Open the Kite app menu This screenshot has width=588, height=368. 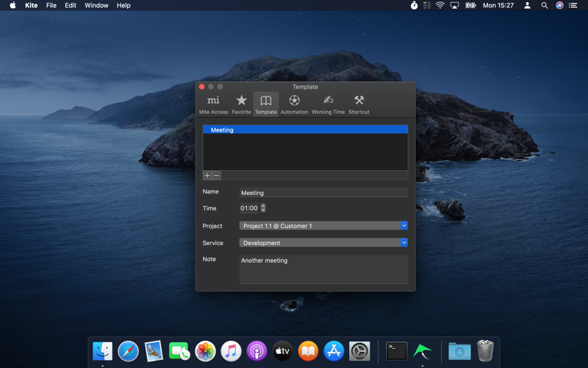click(31, 5)
